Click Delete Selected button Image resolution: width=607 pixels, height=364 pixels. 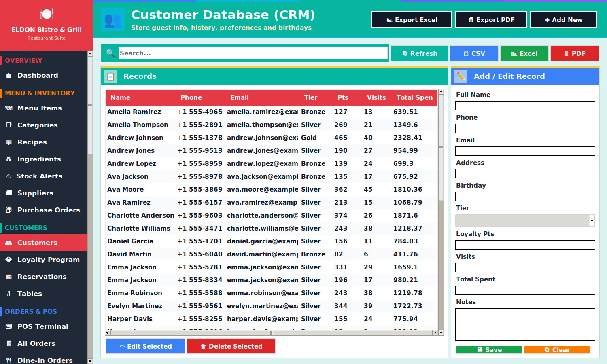click(231, 346)
